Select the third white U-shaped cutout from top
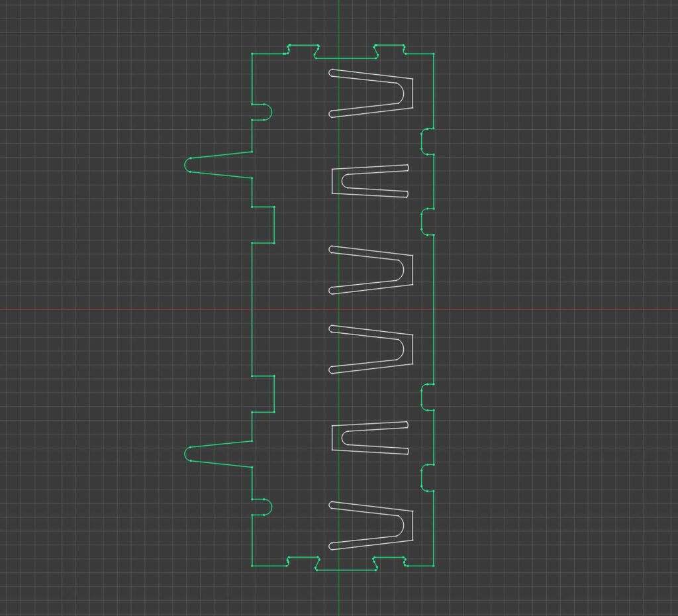Viewport: 678px width, 616px height. 412,270
